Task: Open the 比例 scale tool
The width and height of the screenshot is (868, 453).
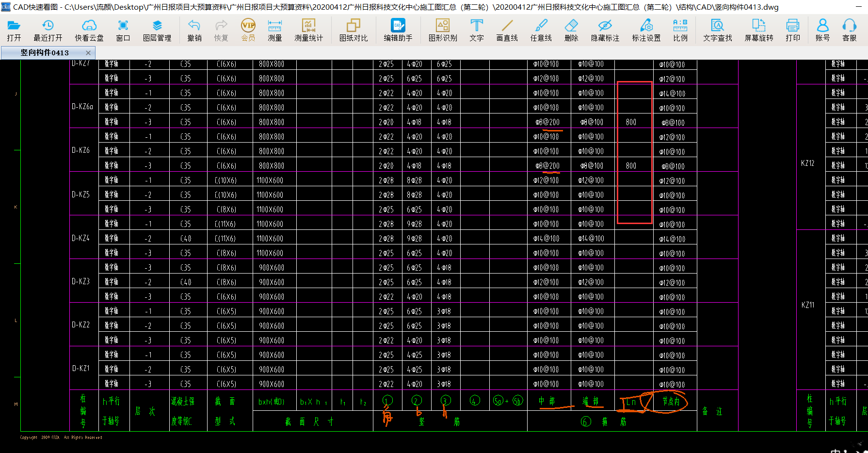Action: point(680,30)
